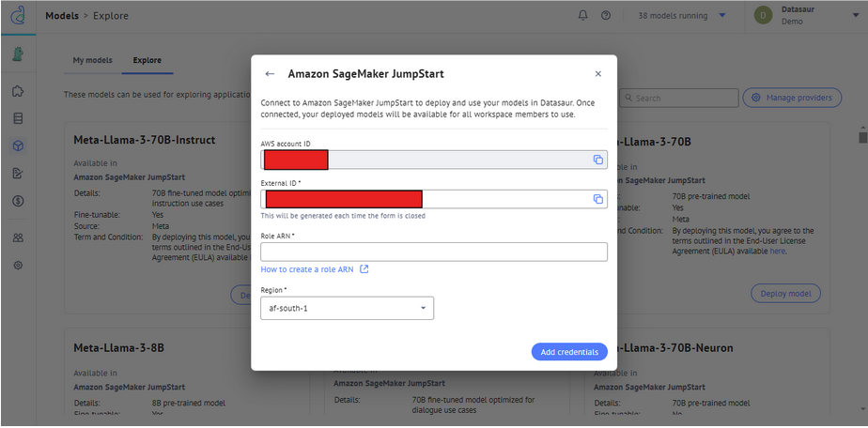Viewport: 868px width, 428px height.
Task: Go back with the dialog arrow
Action: tap(270, 73)
